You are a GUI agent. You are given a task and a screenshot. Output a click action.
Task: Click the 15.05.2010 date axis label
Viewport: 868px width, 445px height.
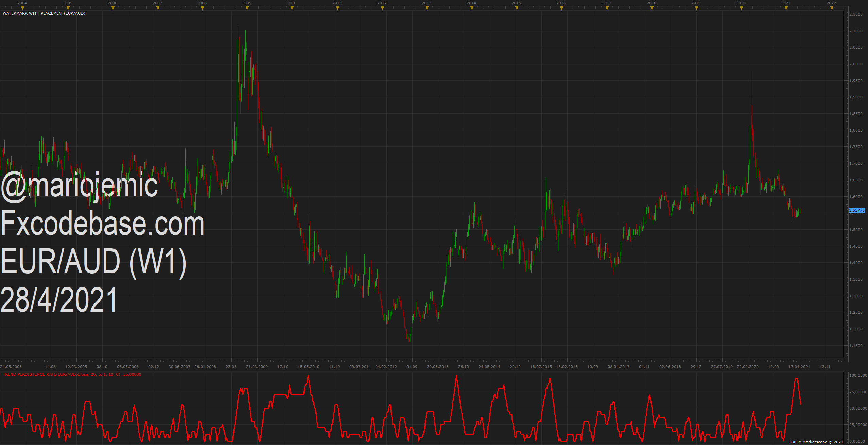[309, 367]
